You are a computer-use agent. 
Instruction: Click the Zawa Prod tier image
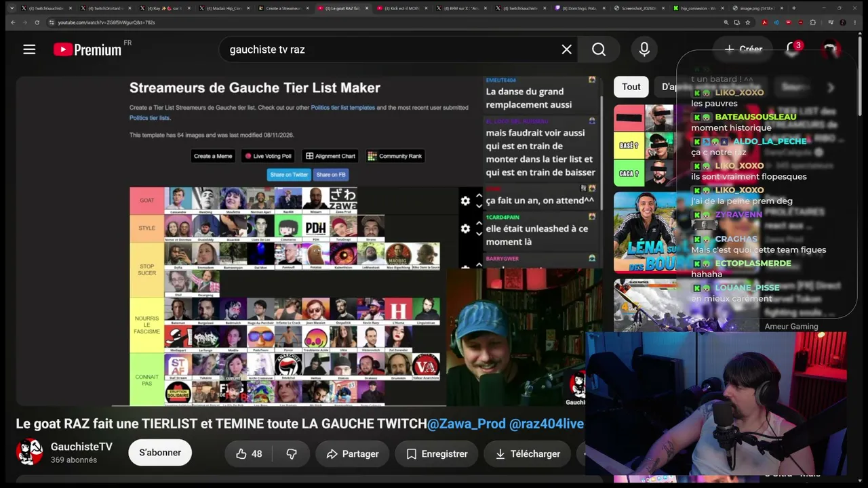pos(342,201)
